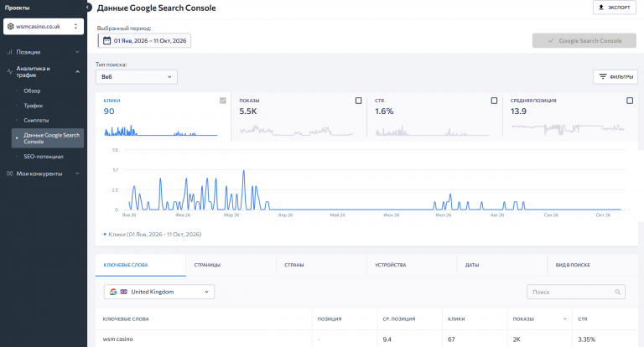Click the UK flag icon in country selector

click(123, 292)
